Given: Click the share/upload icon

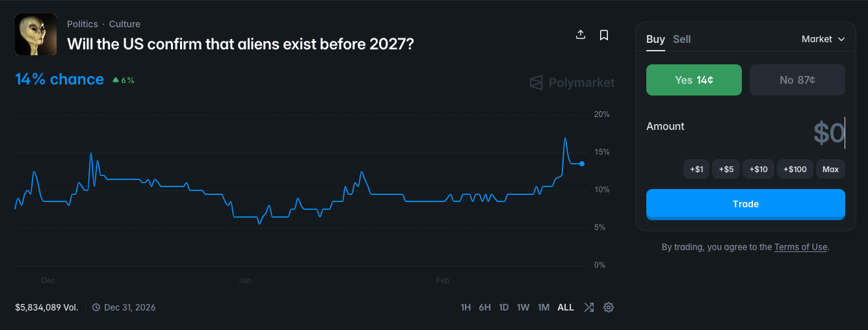Looking at the screenshot, I should [x=581, y=34].
